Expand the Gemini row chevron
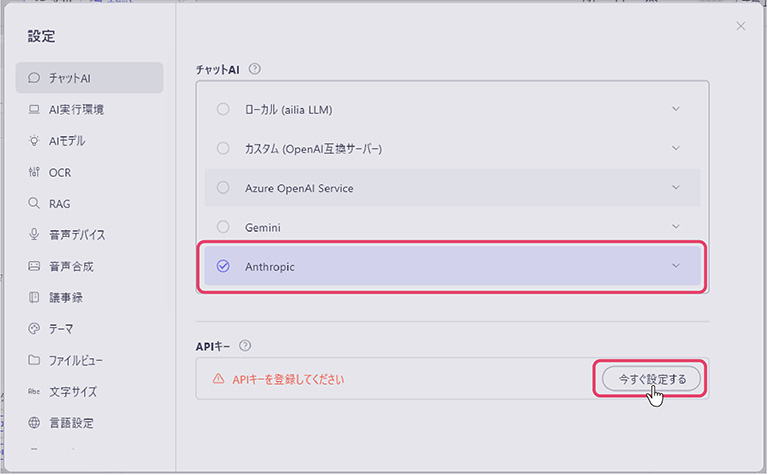The height and width of the screenshot is (474, 767). click(x=676, y=227)
